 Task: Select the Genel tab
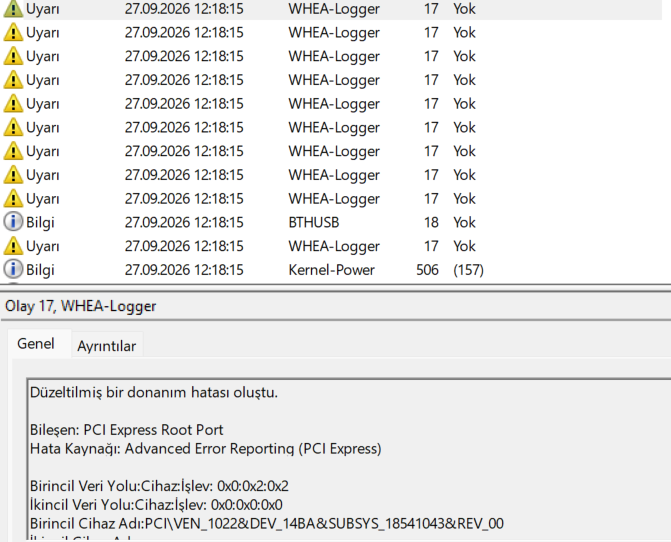(36, 344)
